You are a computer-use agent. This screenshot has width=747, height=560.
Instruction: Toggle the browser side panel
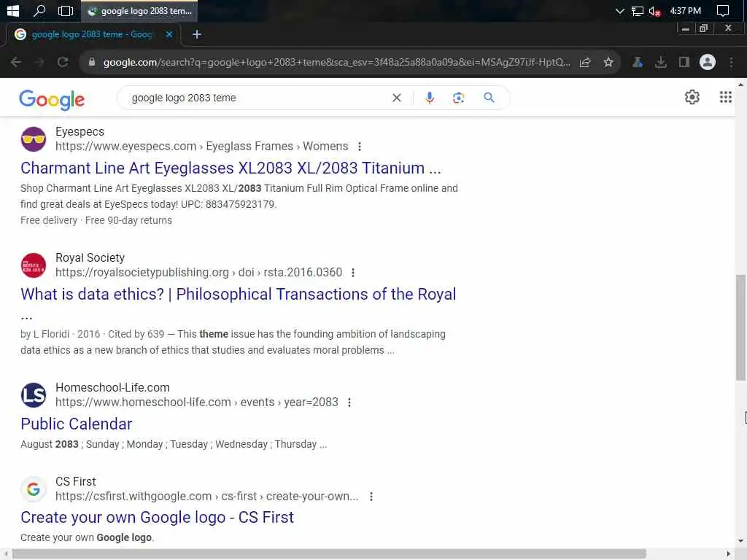(684, 62)
